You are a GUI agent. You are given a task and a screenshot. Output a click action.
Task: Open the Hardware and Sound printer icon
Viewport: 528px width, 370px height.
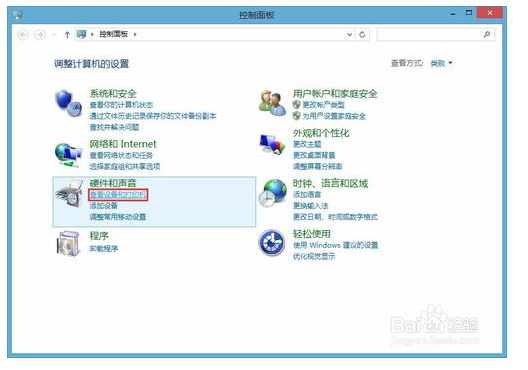(70, 193)
